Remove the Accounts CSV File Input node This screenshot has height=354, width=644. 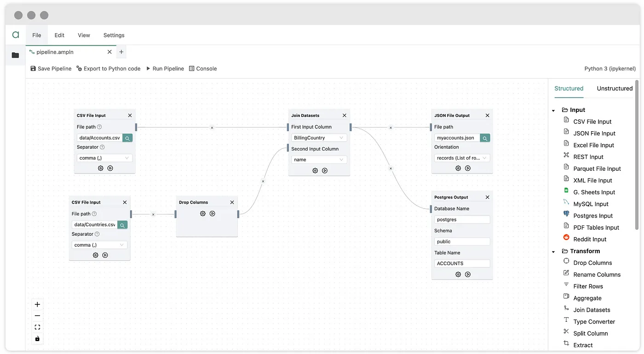click(130, 116)
